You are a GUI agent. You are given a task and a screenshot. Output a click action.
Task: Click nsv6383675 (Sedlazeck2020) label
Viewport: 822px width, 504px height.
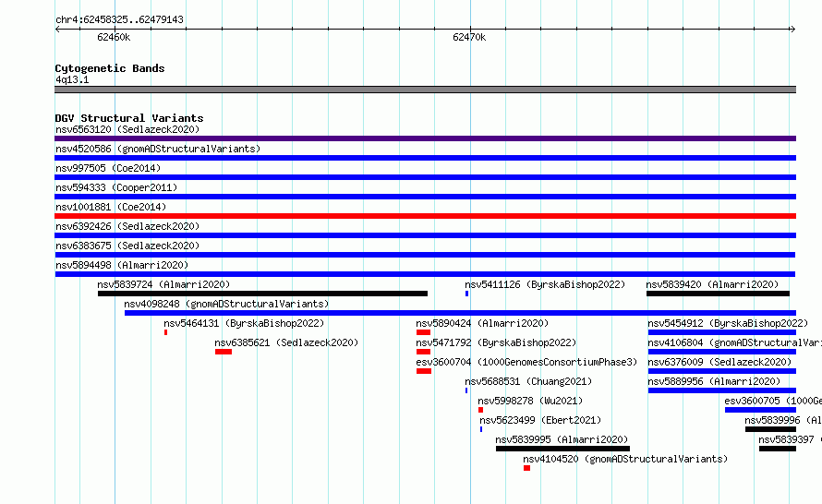[x=127, y=246]
